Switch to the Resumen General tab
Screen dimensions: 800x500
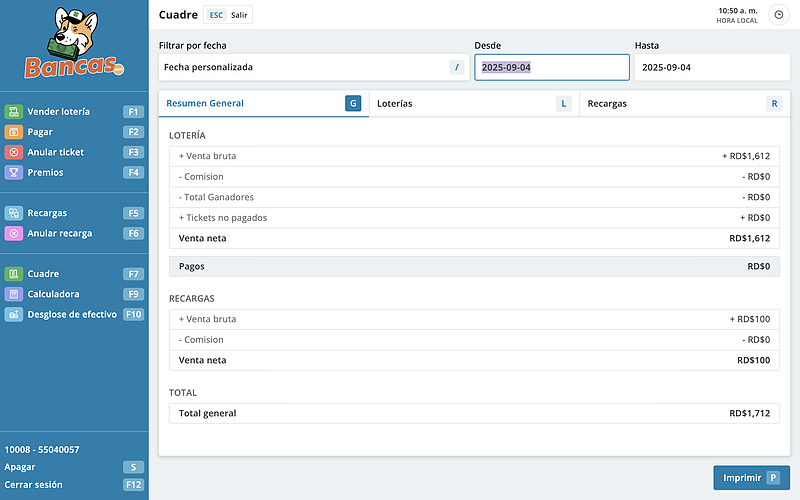(264, 104)
